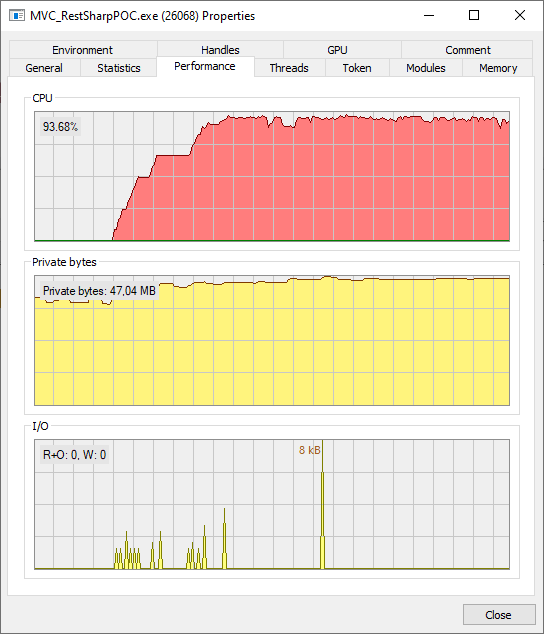
Task: Open the Memory tab
Action: (498, 68)
